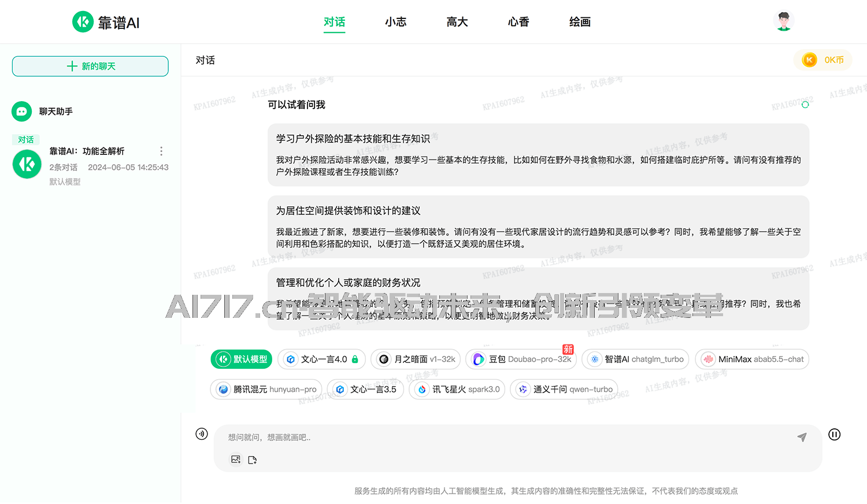867x504 pixels.
Task: Click the voice input icon beside the message box
Action: click(x=202, y=433)
